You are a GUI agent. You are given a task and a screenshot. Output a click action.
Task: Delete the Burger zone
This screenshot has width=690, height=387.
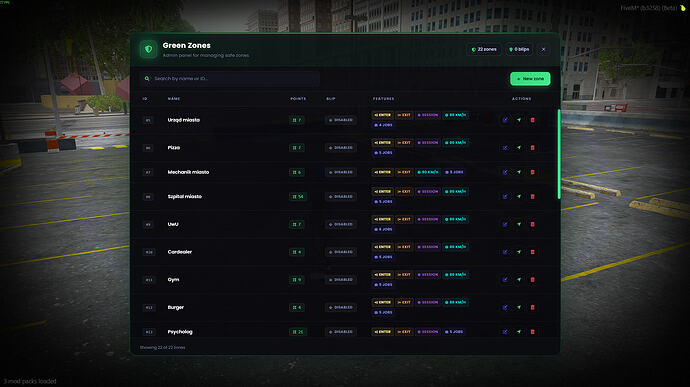(x=532, y=307)
